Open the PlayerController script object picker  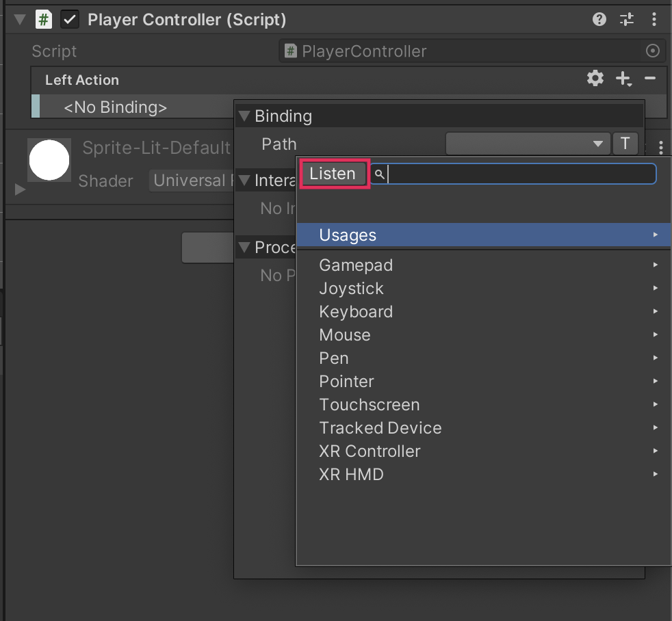tap(652, 51)
